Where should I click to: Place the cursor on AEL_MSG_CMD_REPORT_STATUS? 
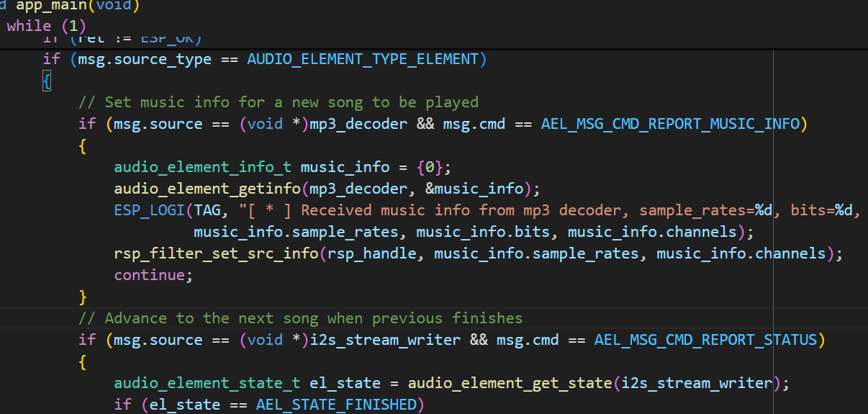coord(705,340)
